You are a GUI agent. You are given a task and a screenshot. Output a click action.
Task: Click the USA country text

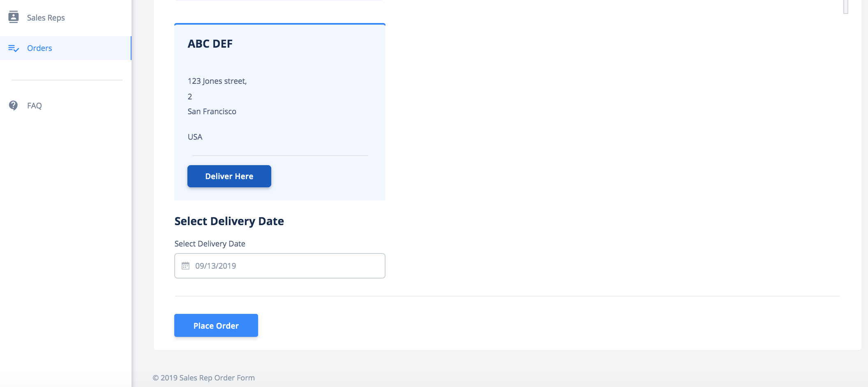(195, 137)
